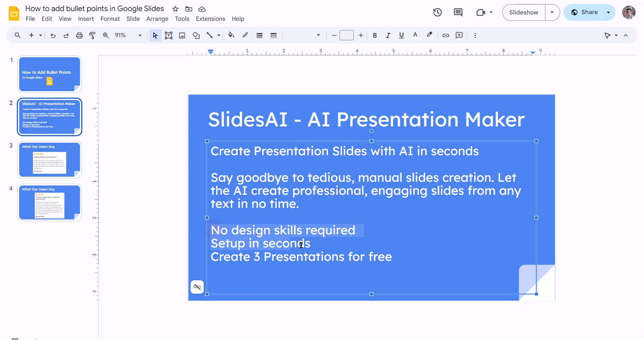Select the Line drawing tool
Image resolution: width=644 pixels, height=340 pixels.
tap(210, 35)
